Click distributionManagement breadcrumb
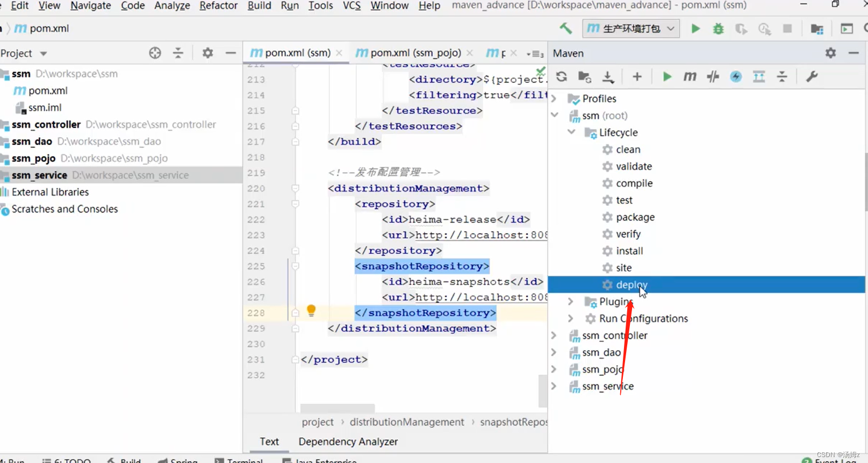The height and width of the screenshot is (463, 868). [407, 422]
